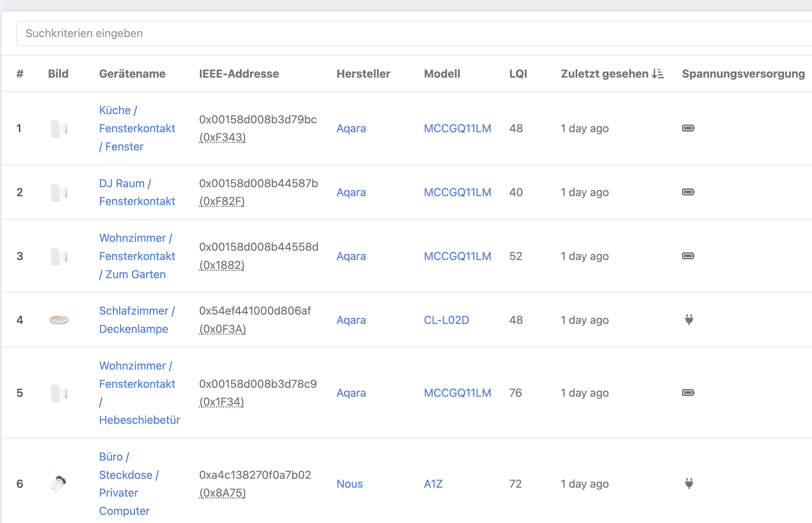The image size is (812, 523).
Task: Click IEEE address 0x00158d008b3d79bc
Action: click(x=258, y=119)
